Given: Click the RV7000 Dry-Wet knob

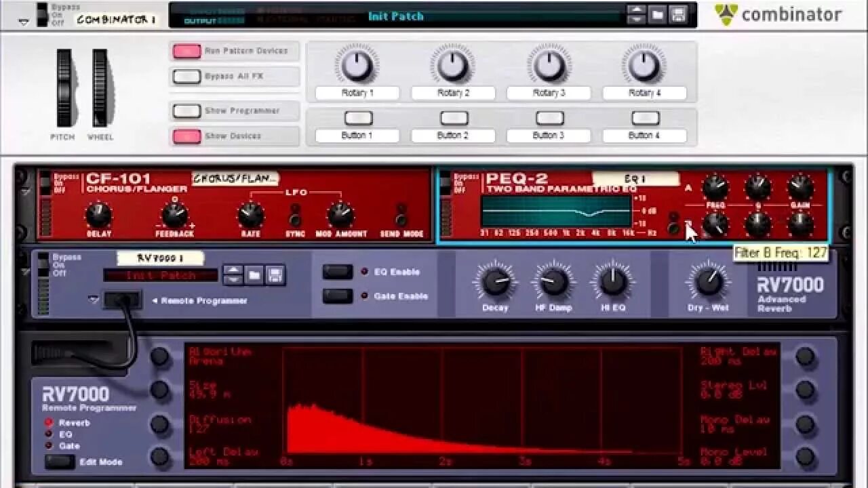Looking at the screenshot, I should point(709,281).
